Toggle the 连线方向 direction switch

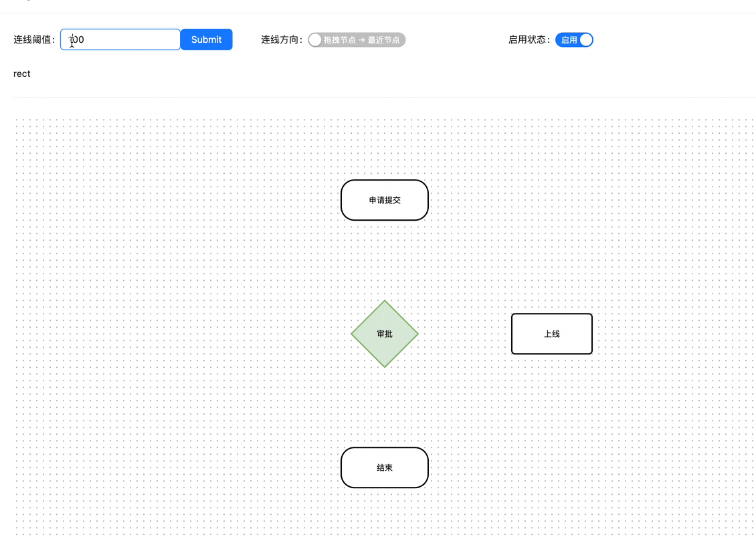point(357,39)
